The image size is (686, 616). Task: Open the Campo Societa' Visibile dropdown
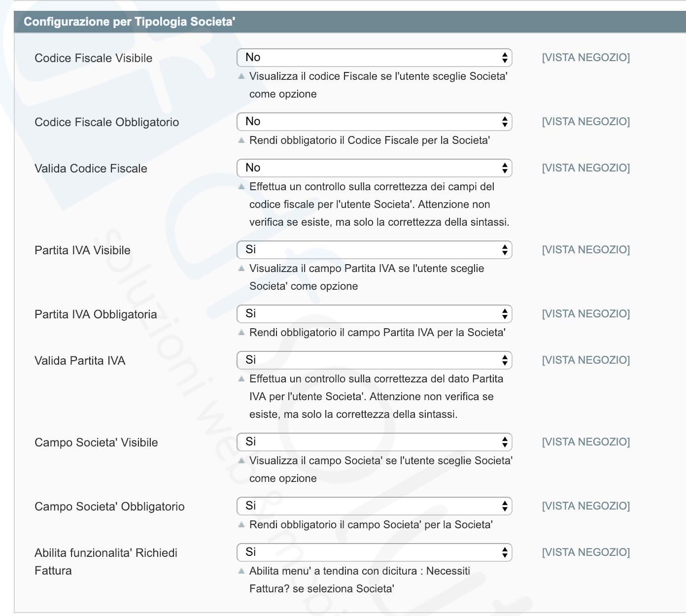point(375,442)
